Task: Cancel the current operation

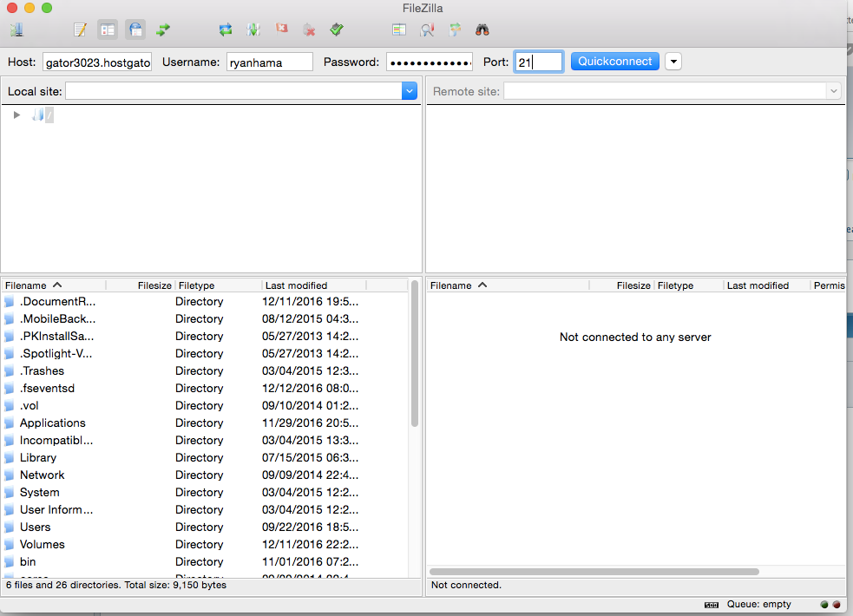Action: tap(281, 29)
